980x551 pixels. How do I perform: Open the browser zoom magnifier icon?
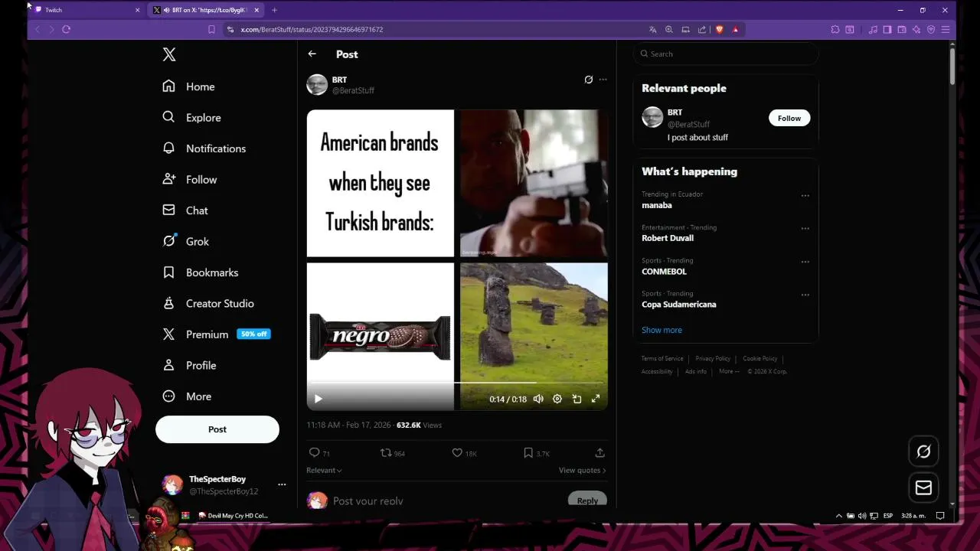[x=668, y=29]
